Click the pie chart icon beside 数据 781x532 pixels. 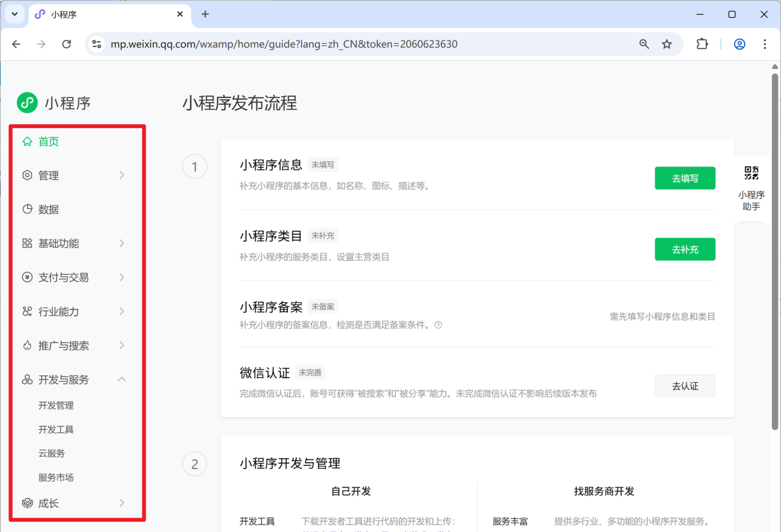point(27,210)
